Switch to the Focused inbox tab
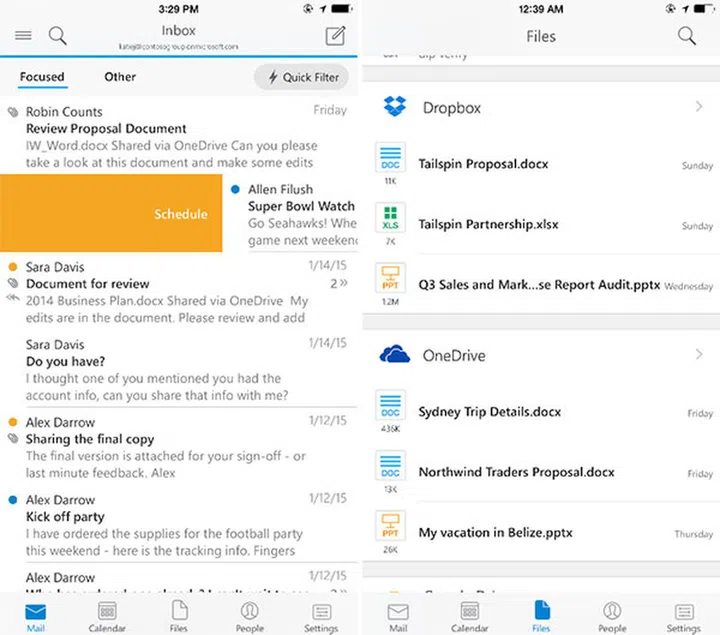 click(42, 77)
